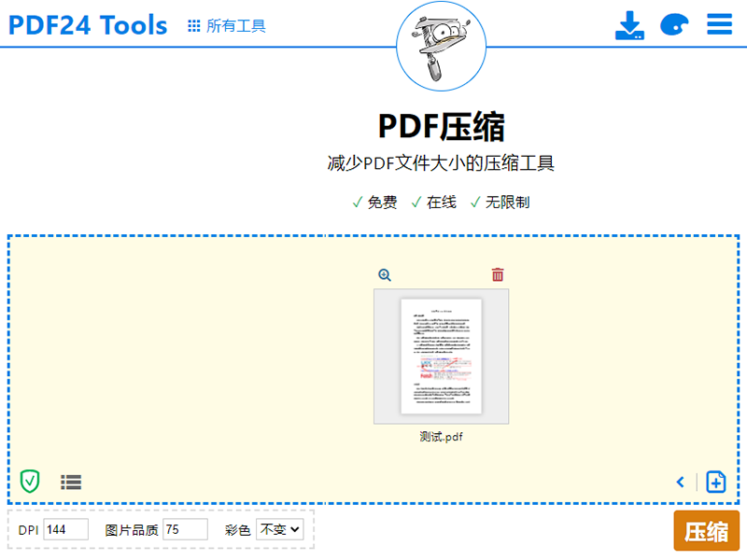Click the DPI input field
The image size is (747, 560).
click(x=65, y=529)
